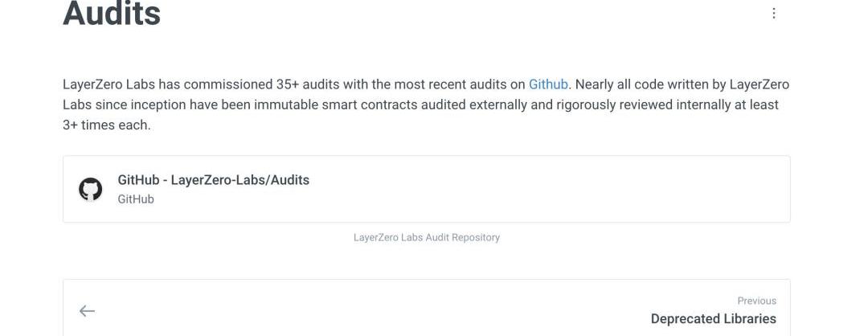The height and width of the screenshot is (336, 868).
Task: Click the words "rigorously reviewed internally"
Action: (x=642, y=104)
